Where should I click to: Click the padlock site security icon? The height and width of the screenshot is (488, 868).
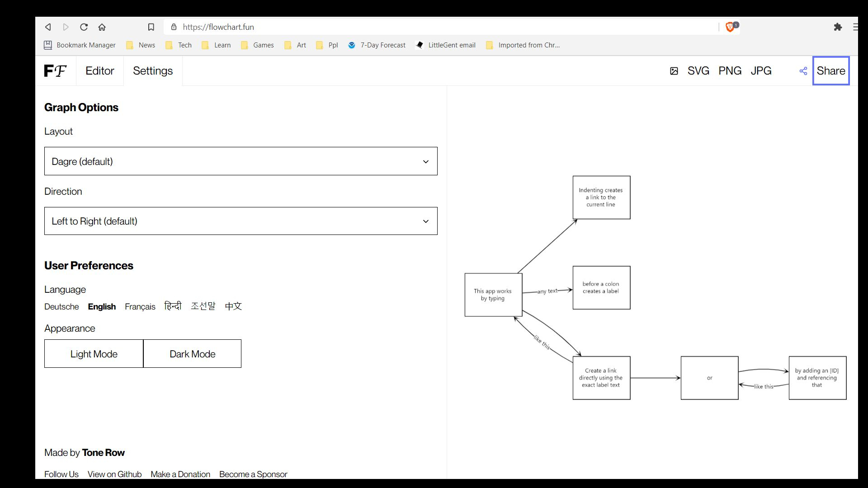tap(174, 27)
